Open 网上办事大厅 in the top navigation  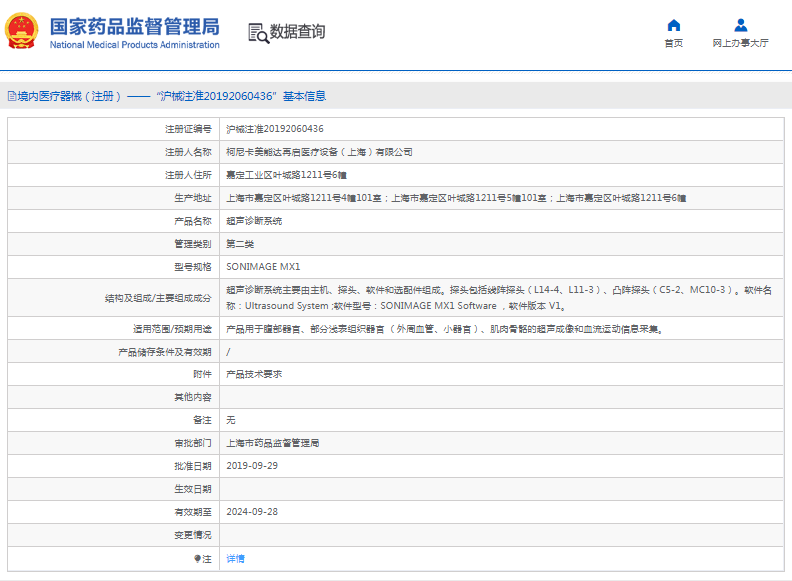(x=740, y=43)
